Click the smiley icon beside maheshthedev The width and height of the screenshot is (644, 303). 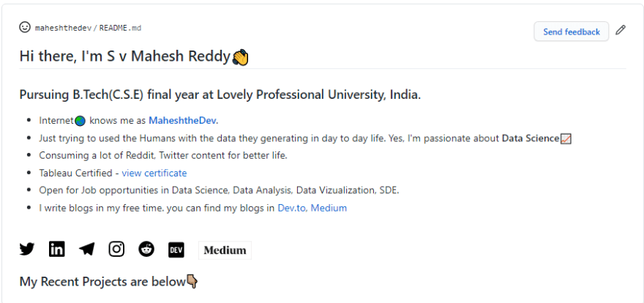pyautogui.click(x=25, y=27)
